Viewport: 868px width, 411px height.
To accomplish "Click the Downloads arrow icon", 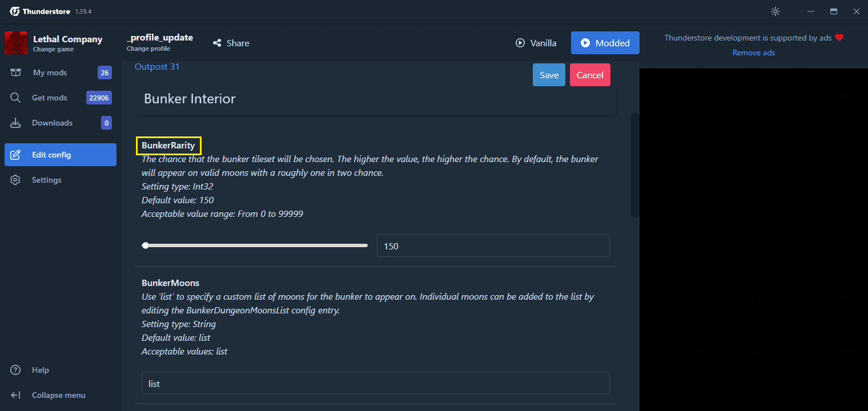I will pos(15,123).
